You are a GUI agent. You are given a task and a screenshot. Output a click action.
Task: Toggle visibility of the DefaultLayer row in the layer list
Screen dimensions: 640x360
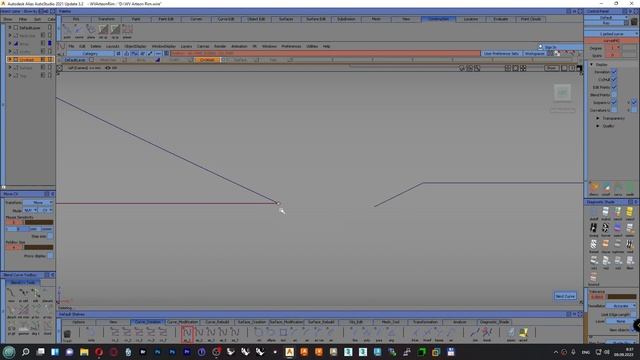[x=16, y=28]
